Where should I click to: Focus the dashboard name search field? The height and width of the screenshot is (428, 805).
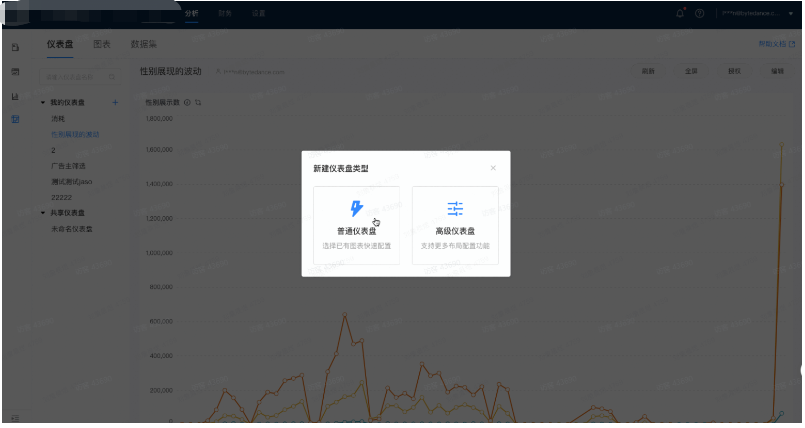(x=80, y=77)
